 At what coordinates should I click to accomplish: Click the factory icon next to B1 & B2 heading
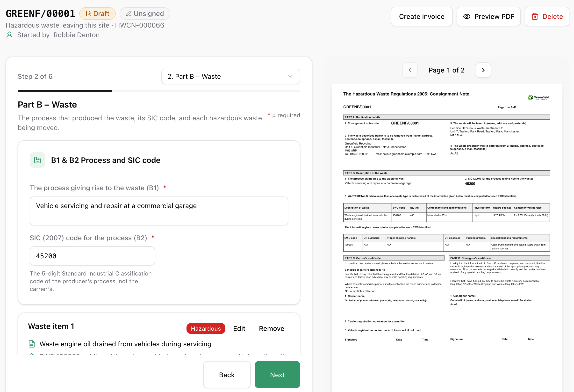pyautogui.click(x=37, y=160)
